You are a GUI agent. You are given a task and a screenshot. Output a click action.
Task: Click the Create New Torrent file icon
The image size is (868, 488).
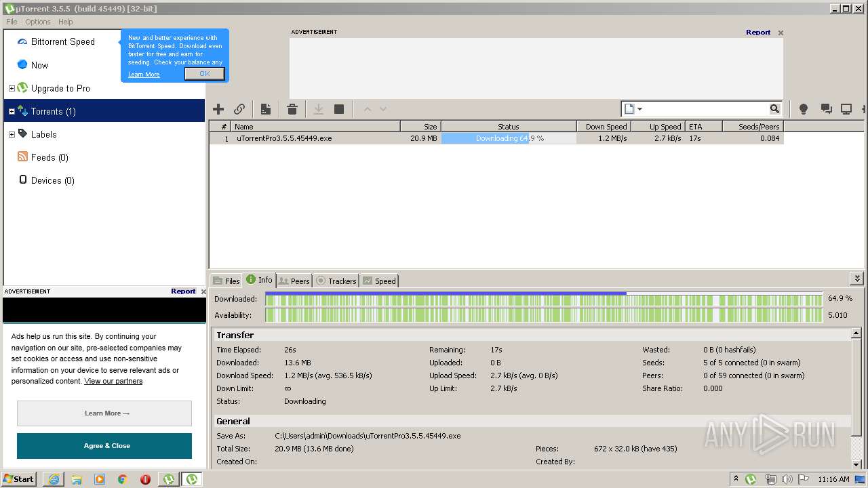click(266, 109)
